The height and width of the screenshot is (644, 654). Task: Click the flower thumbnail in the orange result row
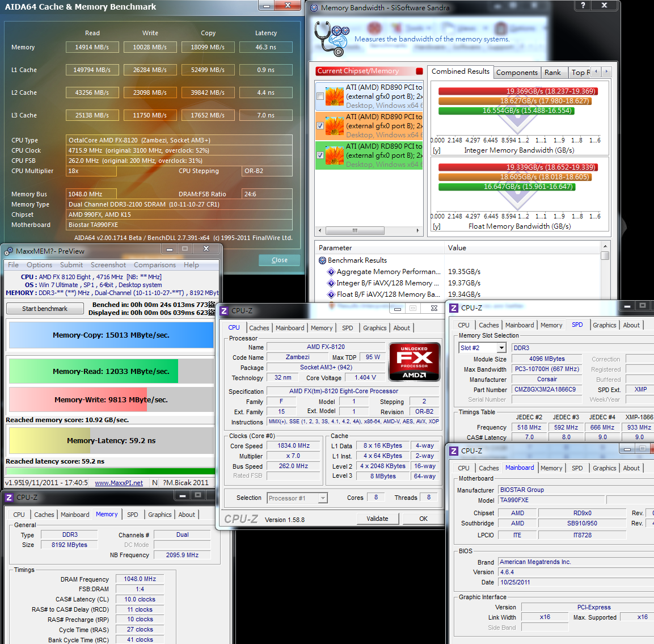(x=335, y=126)
